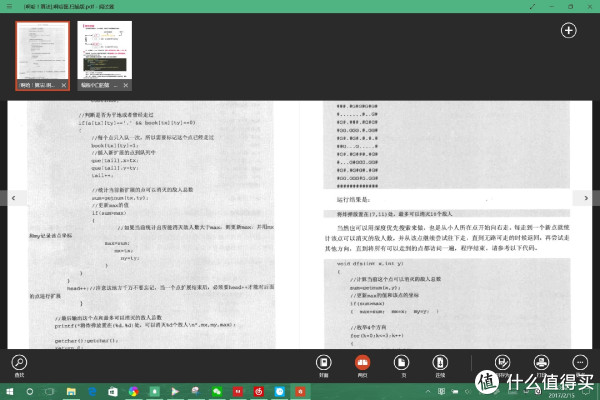Show hidden system tray icons
The image size is (600, 400).
click(x=428, y=391)
